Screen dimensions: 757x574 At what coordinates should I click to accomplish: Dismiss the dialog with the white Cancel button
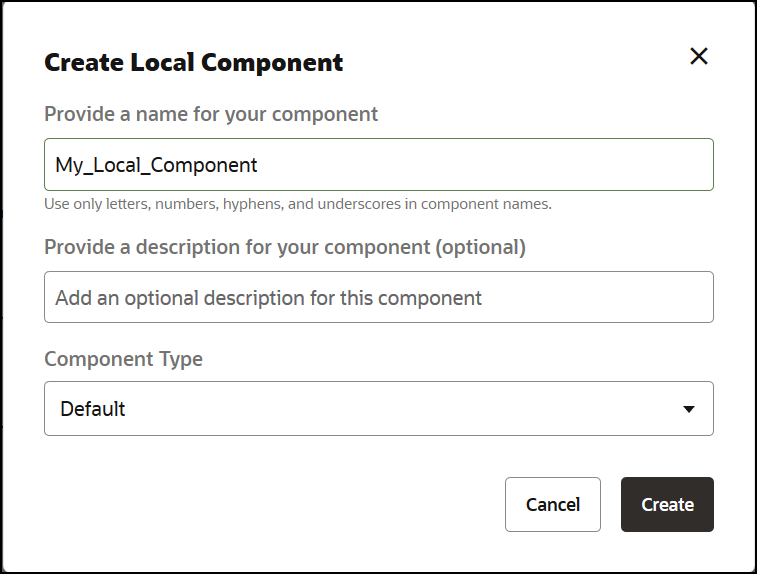(x=553, y=504)
